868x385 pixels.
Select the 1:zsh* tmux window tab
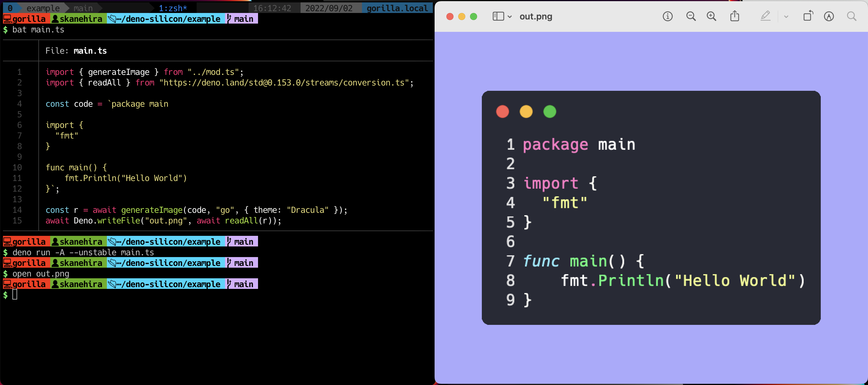tap(172, 8)
